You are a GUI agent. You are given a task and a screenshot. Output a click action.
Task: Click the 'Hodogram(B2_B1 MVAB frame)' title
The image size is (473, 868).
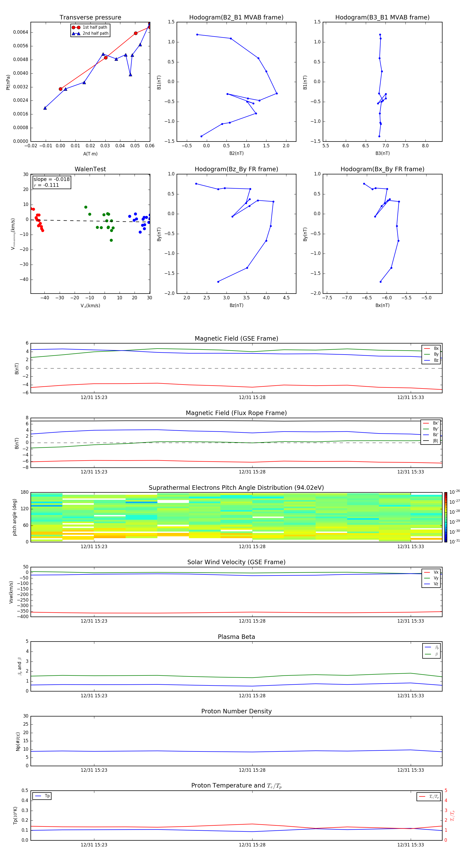(236, 18)
